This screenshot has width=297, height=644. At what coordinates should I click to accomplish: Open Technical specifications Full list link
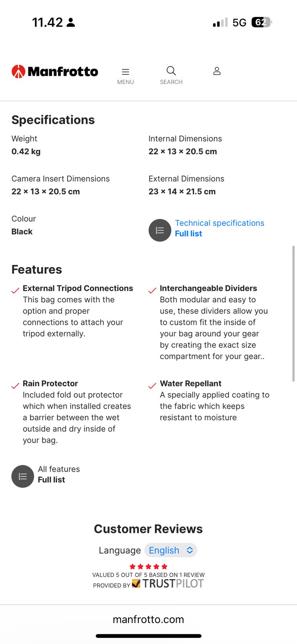188,234
